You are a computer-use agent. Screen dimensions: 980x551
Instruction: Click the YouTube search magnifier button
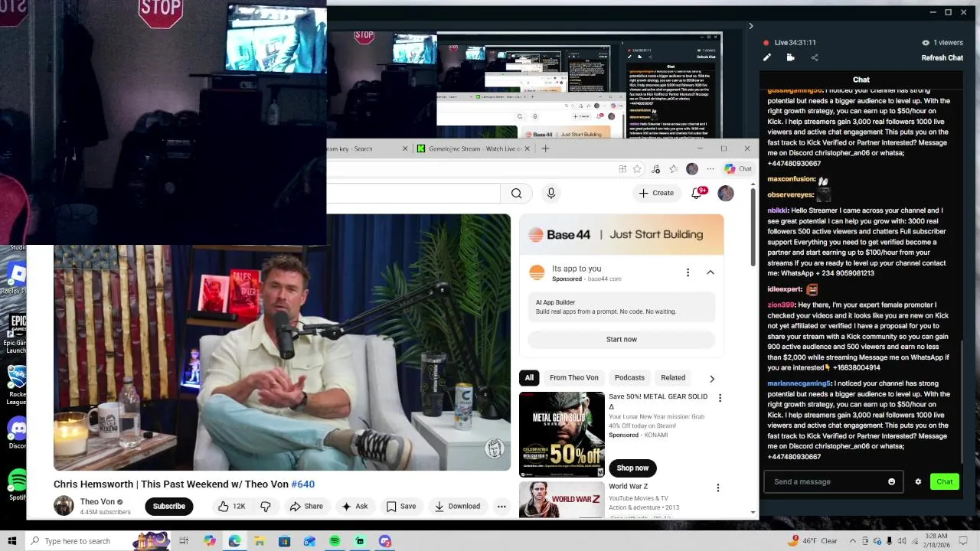[517, 194]
